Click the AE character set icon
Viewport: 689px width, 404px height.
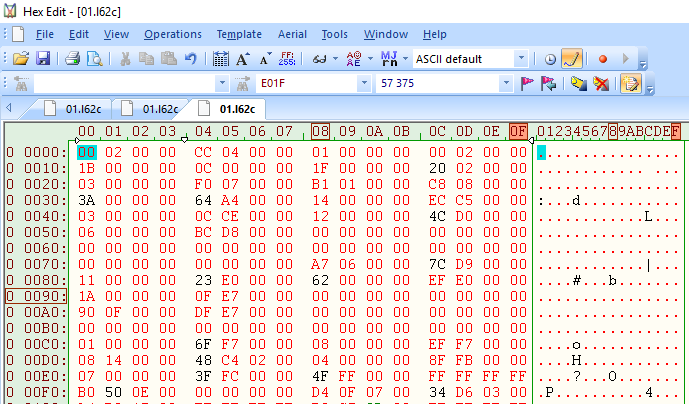pyautogui.click(x=354, y=58)
